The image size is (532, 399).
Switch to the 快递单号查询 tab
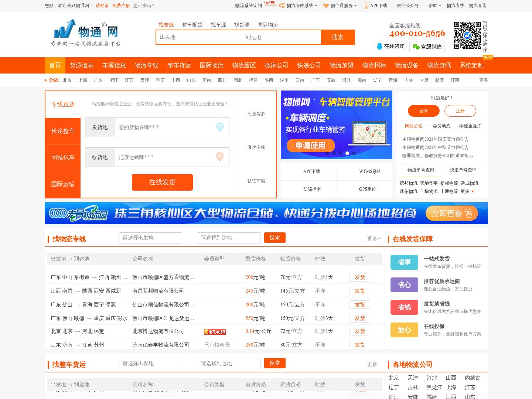point(463,170)
